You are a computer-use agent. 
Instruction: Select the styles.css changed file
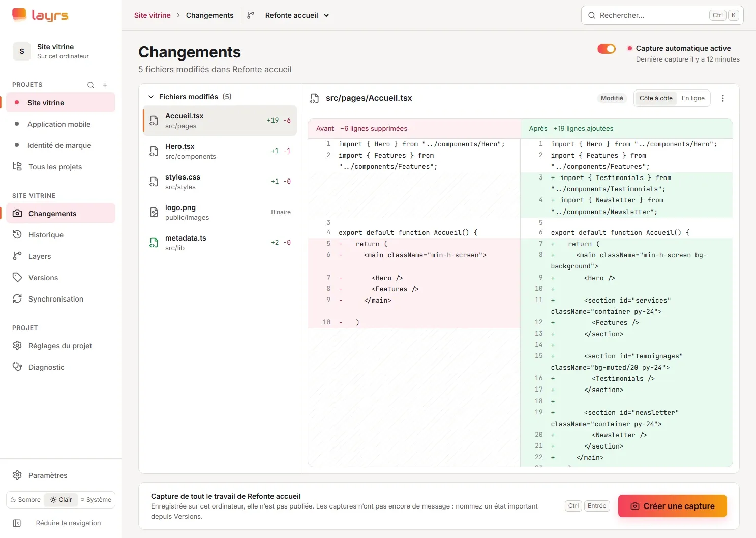pyautogui.click(x=220, y=182)
